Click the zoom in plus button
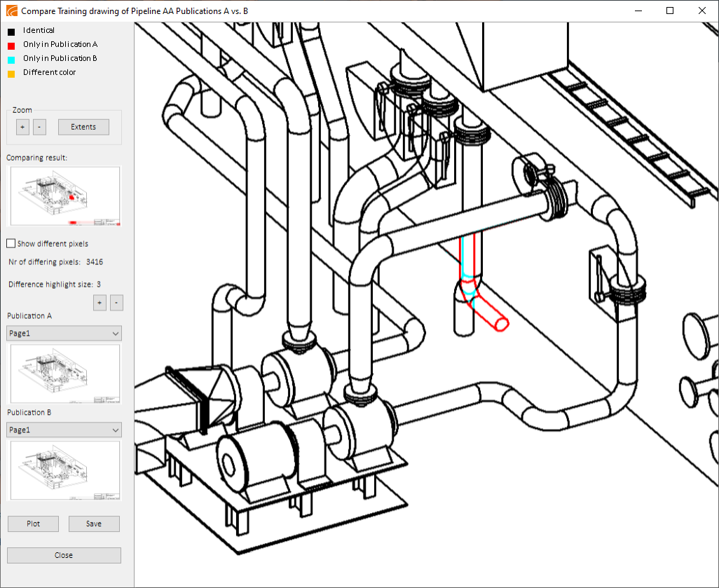 (x=22, y=127)
